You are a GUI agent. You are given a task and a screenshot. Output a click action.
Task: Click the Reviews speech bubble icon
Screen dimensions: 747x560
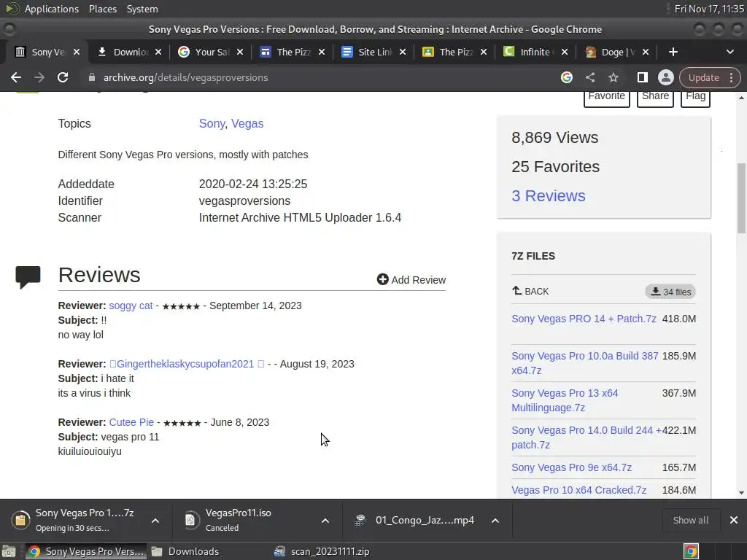[28, 277]
